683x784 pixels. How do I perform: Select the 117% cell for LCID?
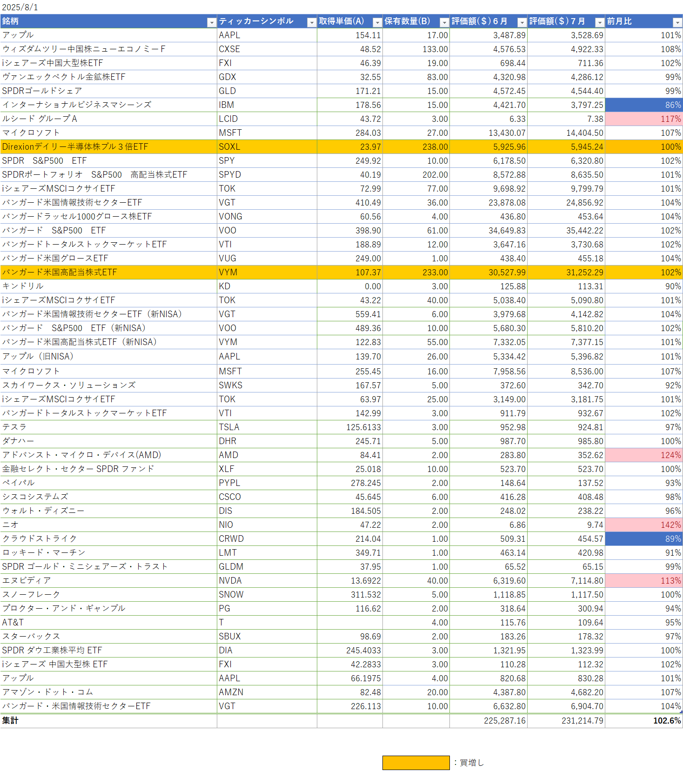click(x=644, y=119)
